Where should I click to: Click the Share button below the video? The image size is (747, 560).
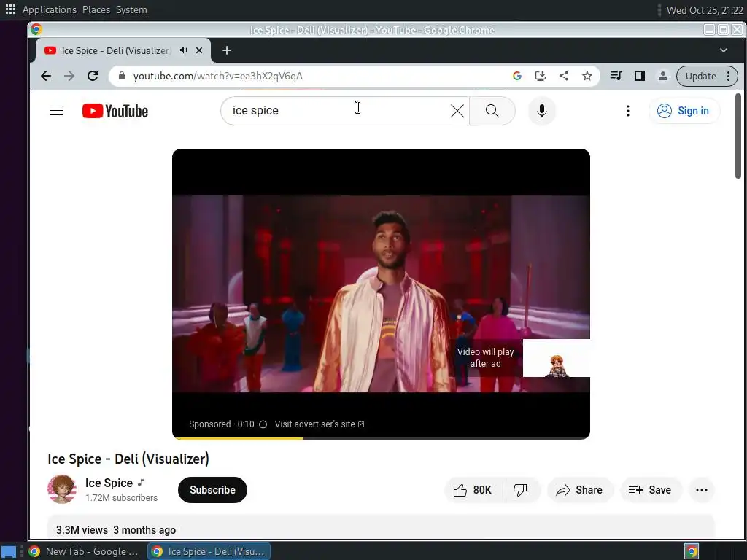[x=580, y=490]
